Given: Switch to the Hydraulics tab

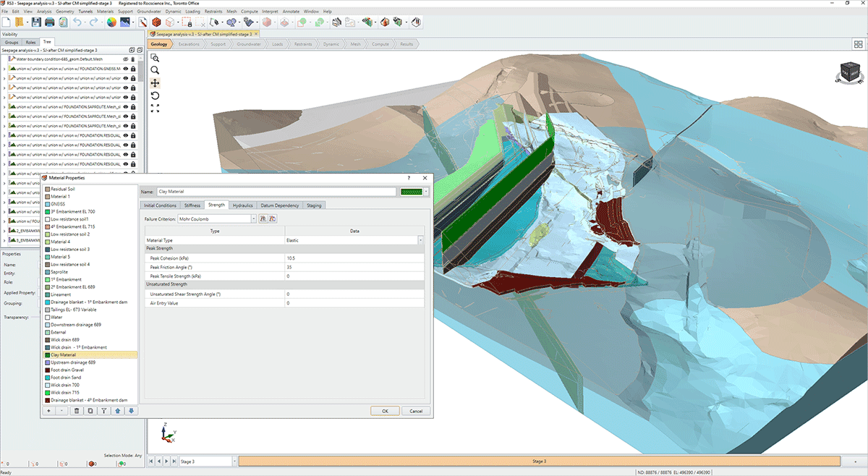Looking at the screenshot, I should point(243,205).
